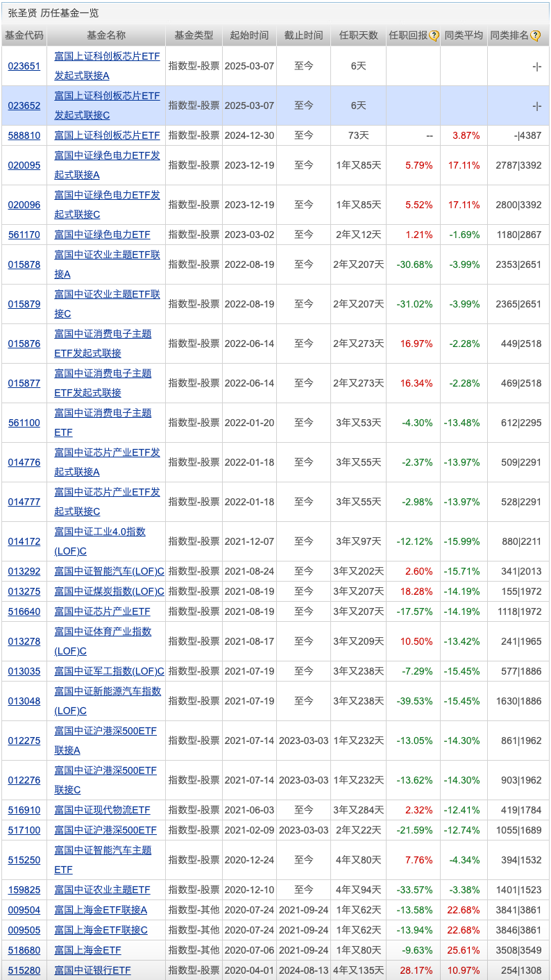Open 富国中证芯片产业ETF发起式联接A link
This screenshot has height=980, width=551.
107,462
